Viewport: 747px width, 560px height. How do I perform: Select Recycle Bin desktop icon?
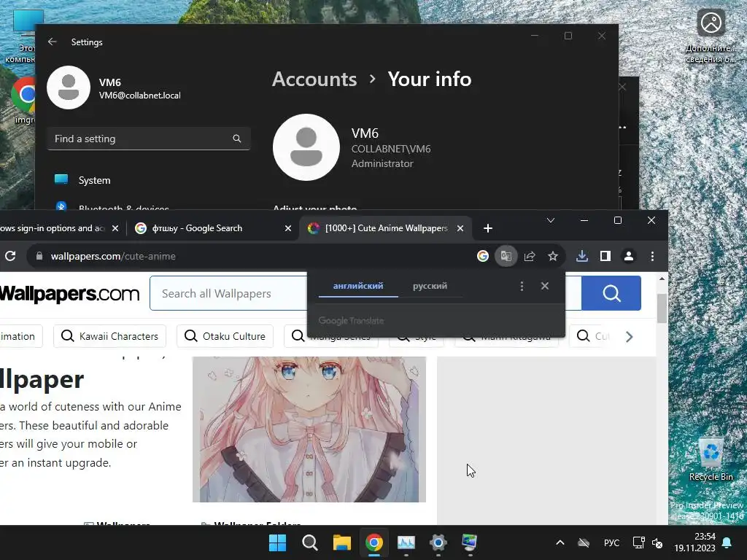click(x=711, y=459)
